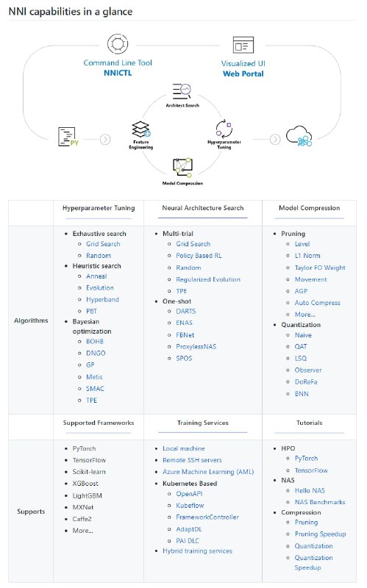Open the ProxylessNAS link
367x588 pixels.
click(196, 346)
